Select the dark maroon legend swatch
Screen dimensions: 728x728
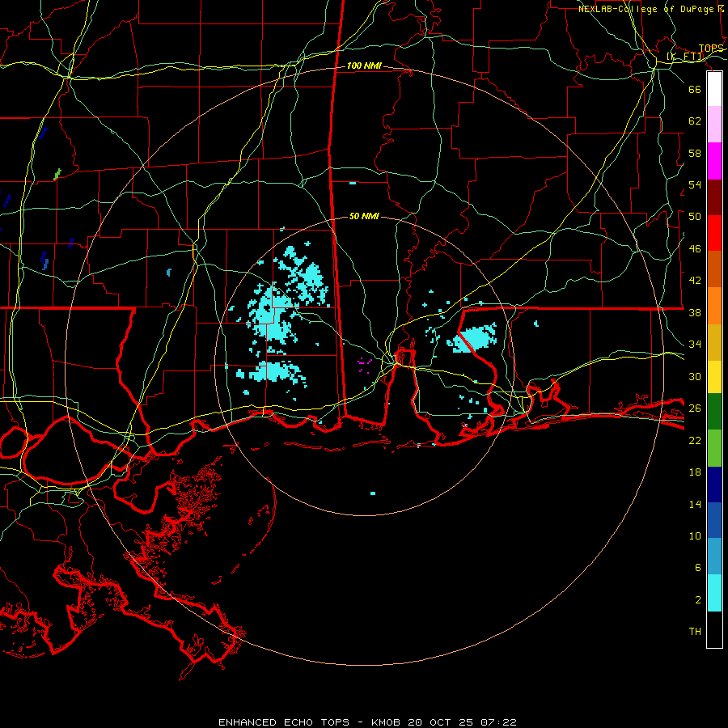(x=714, y=197)
